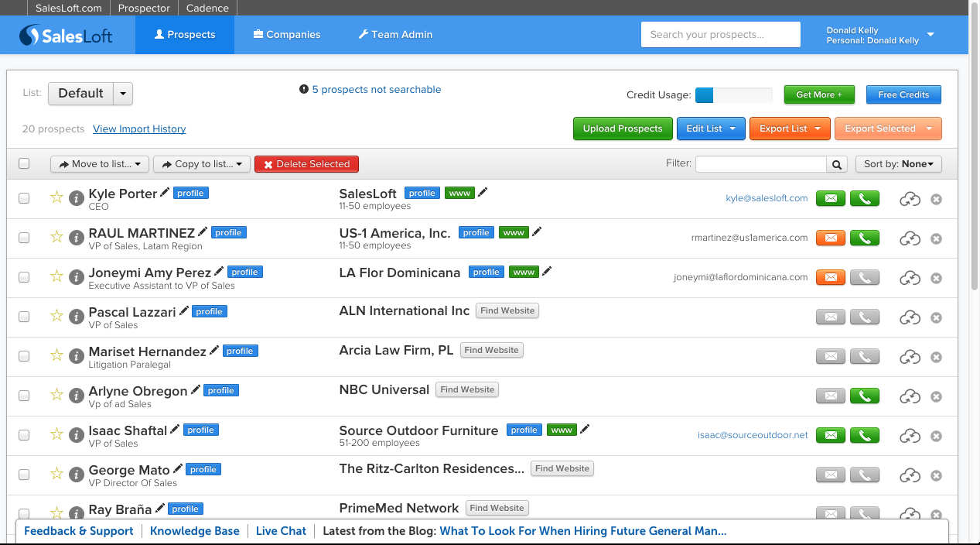Click Free Credits button
The height and width of the screenshot is (545, 980).
click(903, 94)
